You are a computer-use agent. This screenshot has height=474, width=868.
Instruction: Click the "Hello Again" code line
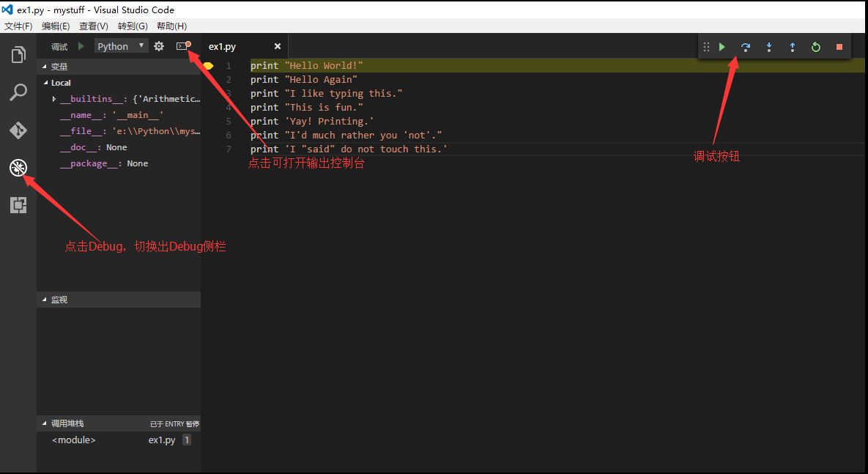click(304, 80)
